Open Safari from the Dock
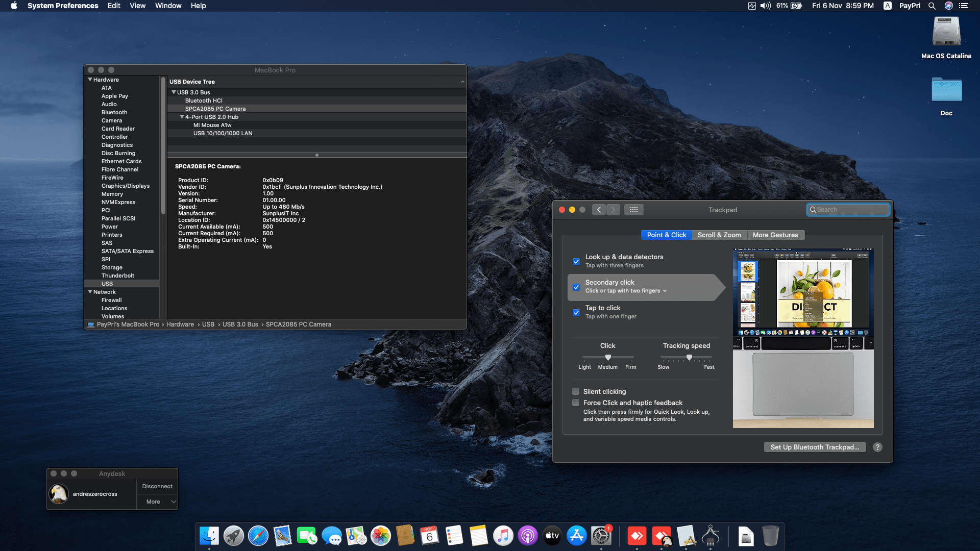Image resolution: width=980 pixels, height=551 pixels. click(x=258, y=536)
